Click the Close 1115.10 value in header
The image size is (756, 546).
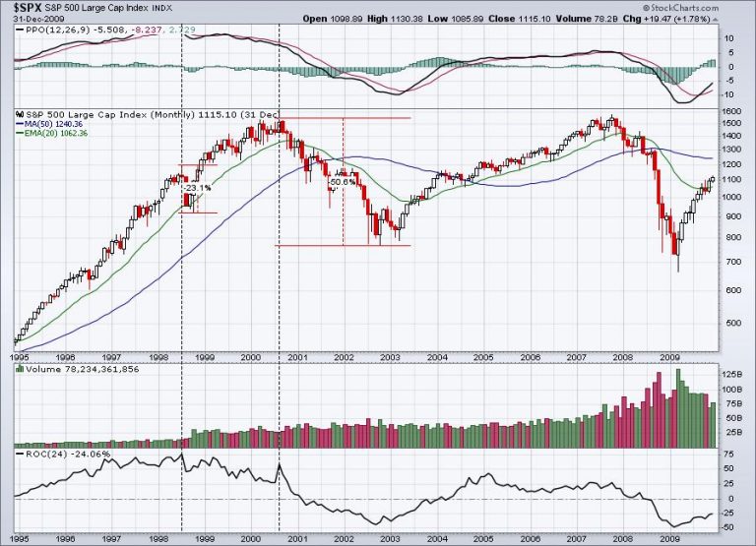520,19
